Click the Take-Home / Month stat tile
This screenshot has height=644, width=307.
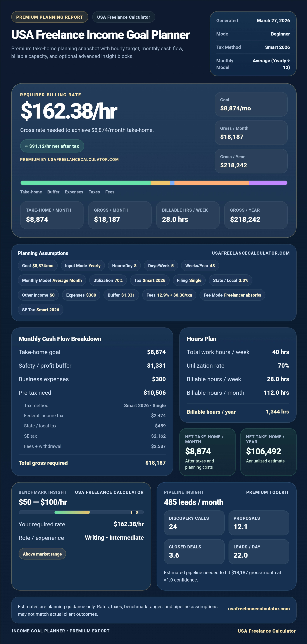tap(52, 215)
